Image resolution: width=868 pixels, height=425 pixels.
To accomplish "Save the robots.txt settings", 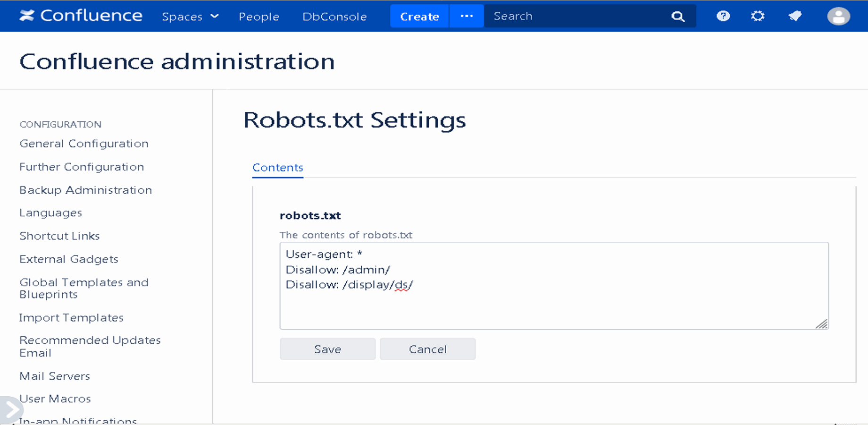I will click(x=328, y=349).
